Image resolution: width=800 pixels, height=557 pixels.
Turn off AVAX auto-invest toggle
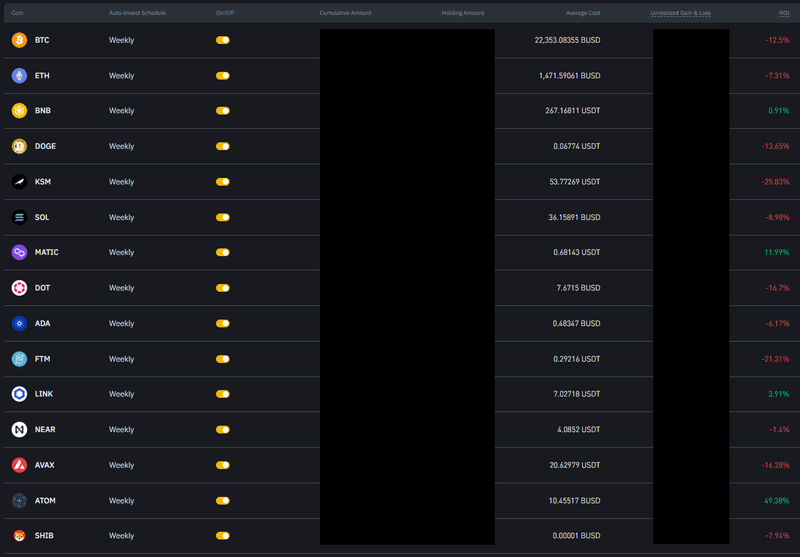(x=223, y=465)
